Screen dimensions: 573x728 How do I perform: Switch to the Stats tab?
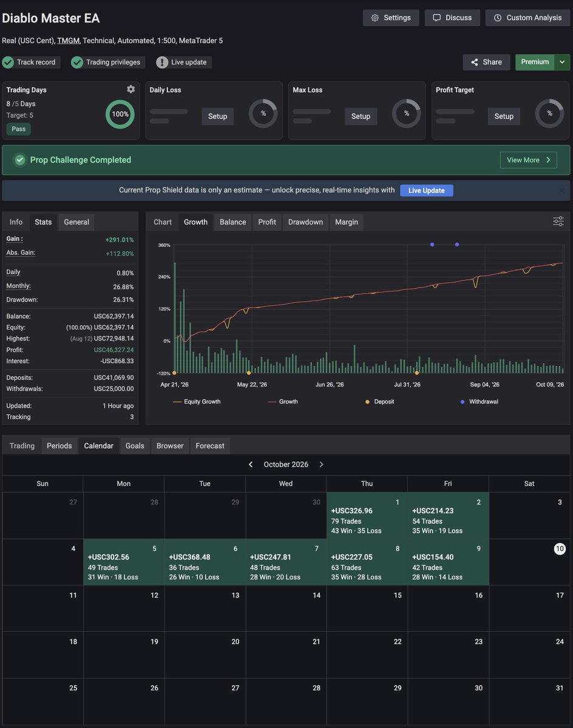coord(43,222)
